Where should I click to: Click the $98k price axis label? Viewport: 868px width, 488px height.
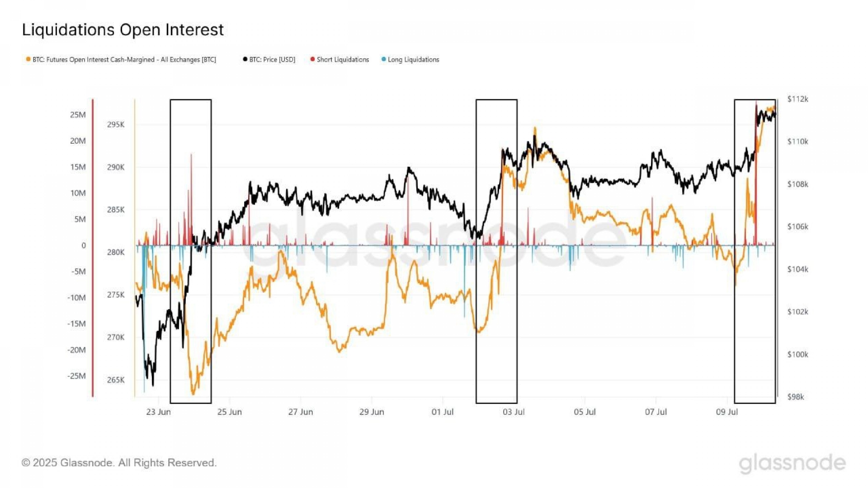point(796,397)
